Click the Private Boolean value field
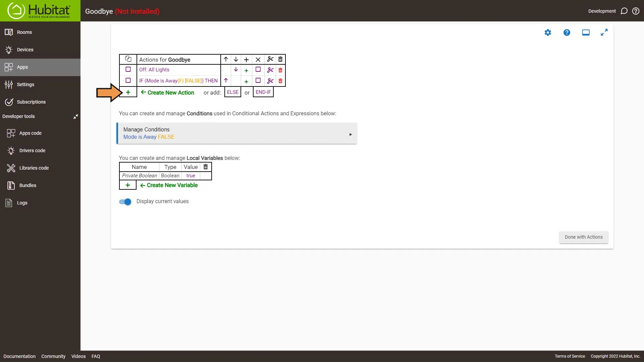 click(x=191, y=176)
